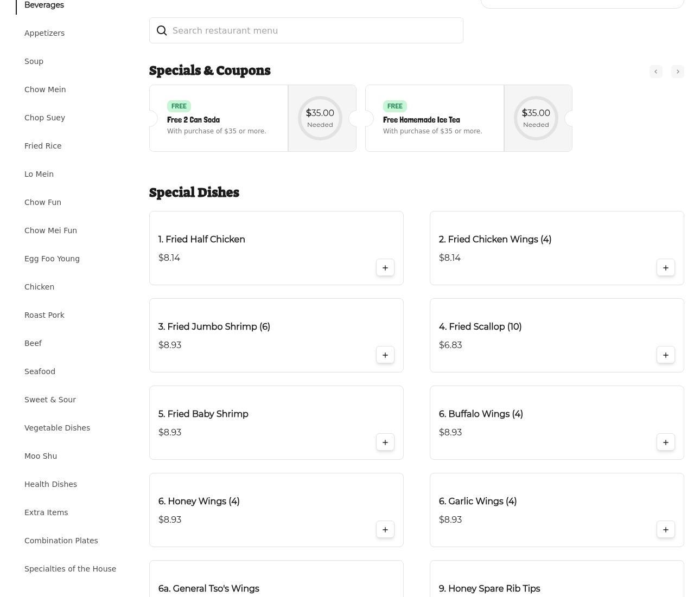Jump to the Beef category
Image resolution: width=700 pixels, height=597 pixels.
click(33, 343)
